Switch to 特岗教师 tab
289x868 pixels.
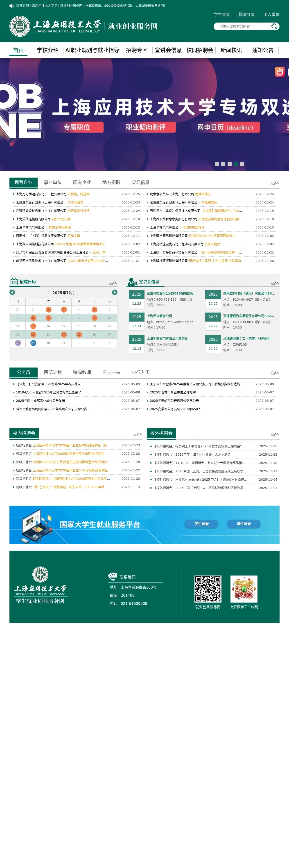coord(82,372)
